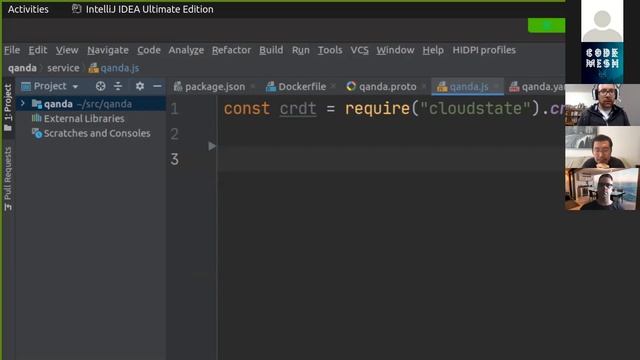Open the VCS menu
This screenshot has height=360, width=640.
coord(359,50)
